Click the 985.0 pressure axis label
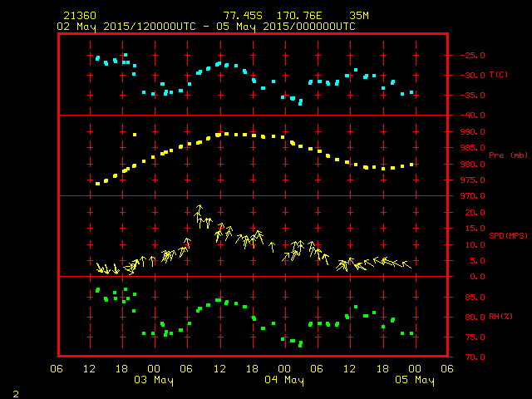 (x=472, y=148)
